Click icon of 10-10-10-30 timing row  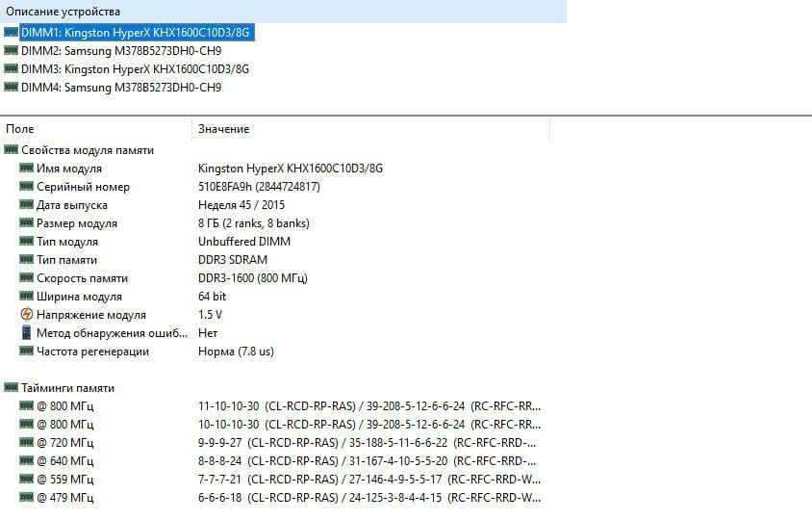pos(26,424)
